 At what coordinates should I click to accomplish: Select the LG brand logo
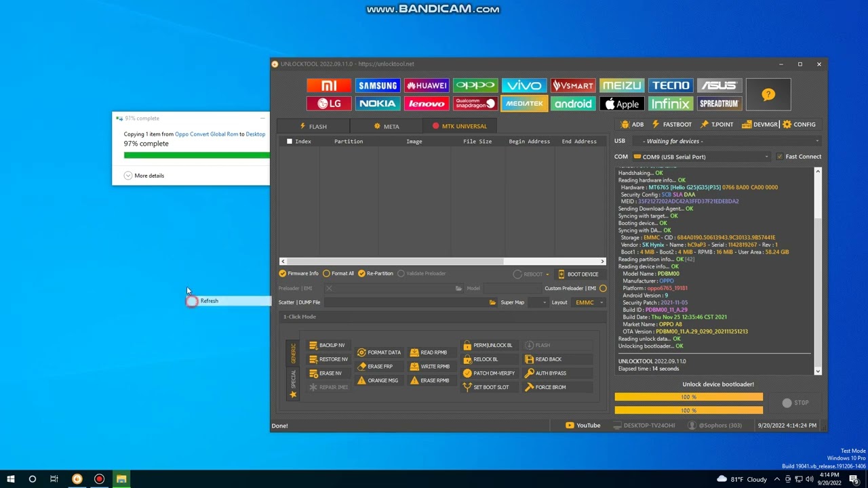click(329, 104)
